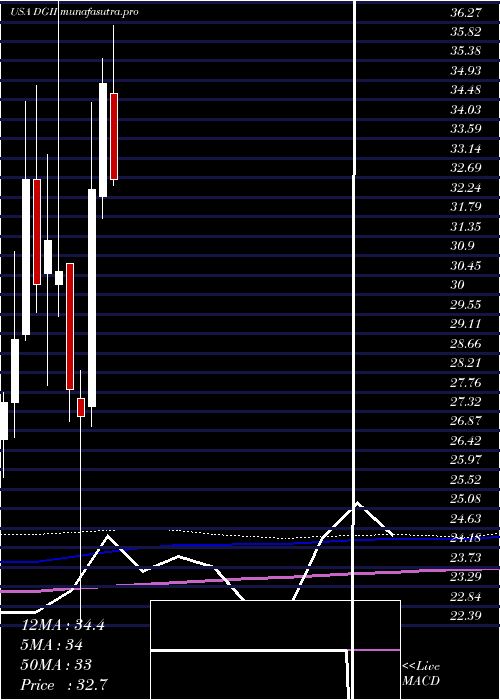This screenshot has width=500, height=700.
Task: Select the price axis label 30
Action: (458, 285)
